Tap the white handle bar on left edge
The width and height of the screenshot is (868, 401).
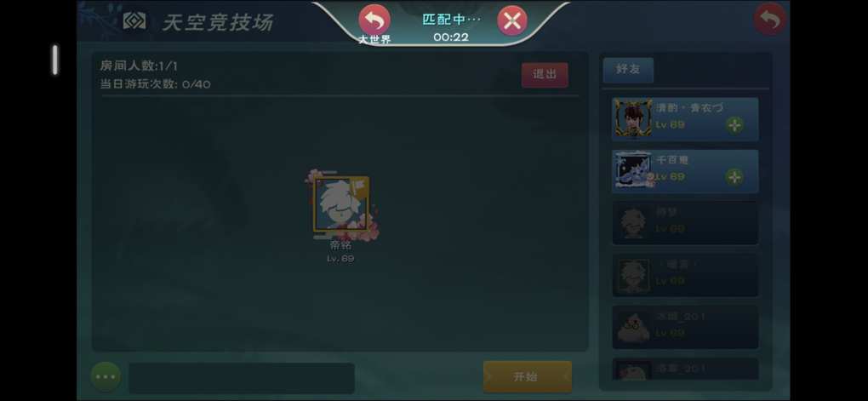point(54,60)
